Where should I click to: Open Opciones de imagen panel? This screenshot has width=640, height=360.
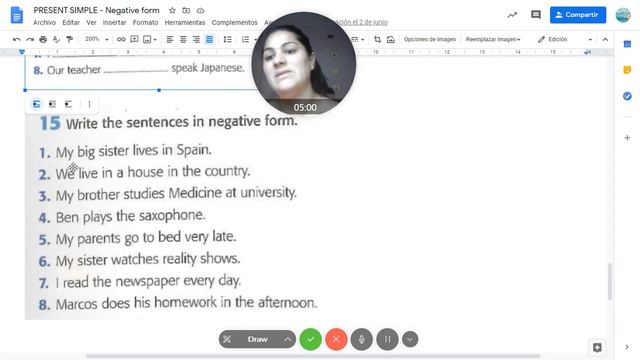(430, 40)
